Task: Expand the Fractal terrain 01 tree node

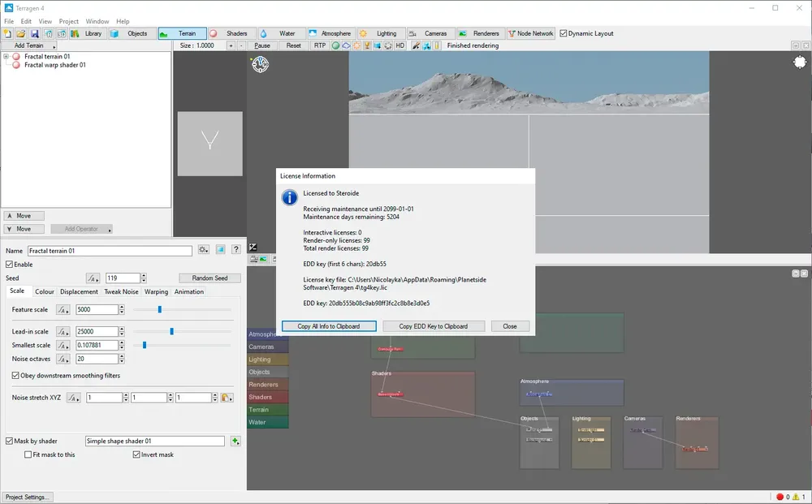Action: tap(6, 56)
